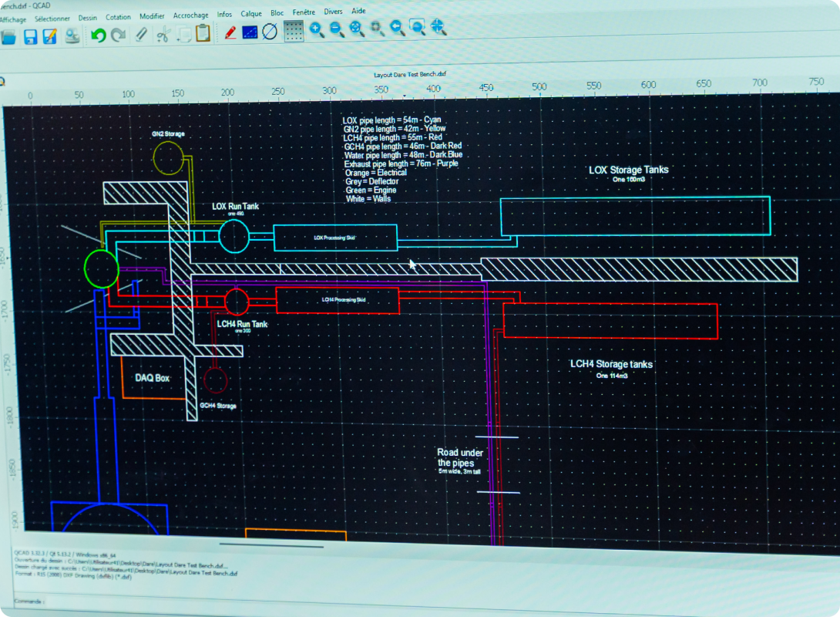This screenshot has width=840, height=617.
Task: Paste from clipboard using the clipboard icon
Action: [x=203, y=33]
